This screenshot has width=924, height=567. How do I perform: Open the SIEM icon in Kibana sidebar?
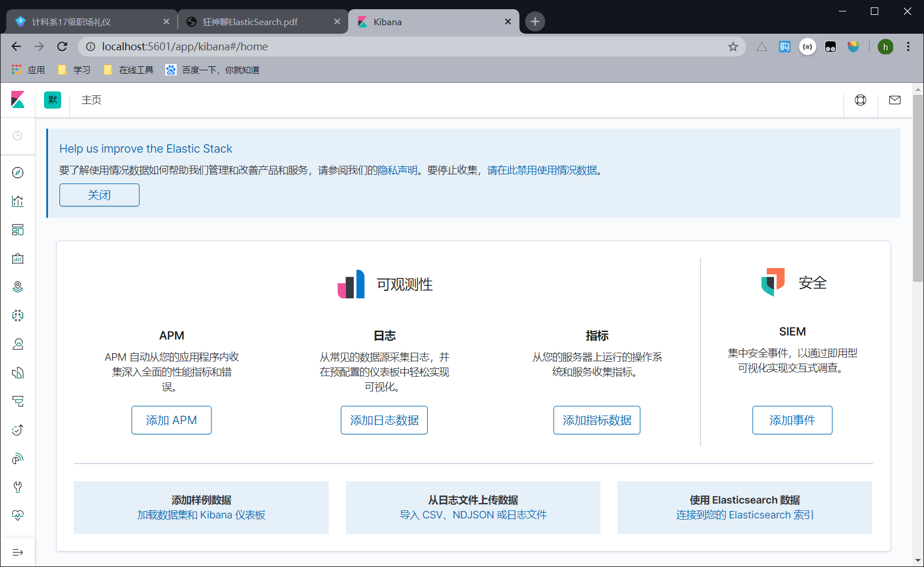click(18, 458)
